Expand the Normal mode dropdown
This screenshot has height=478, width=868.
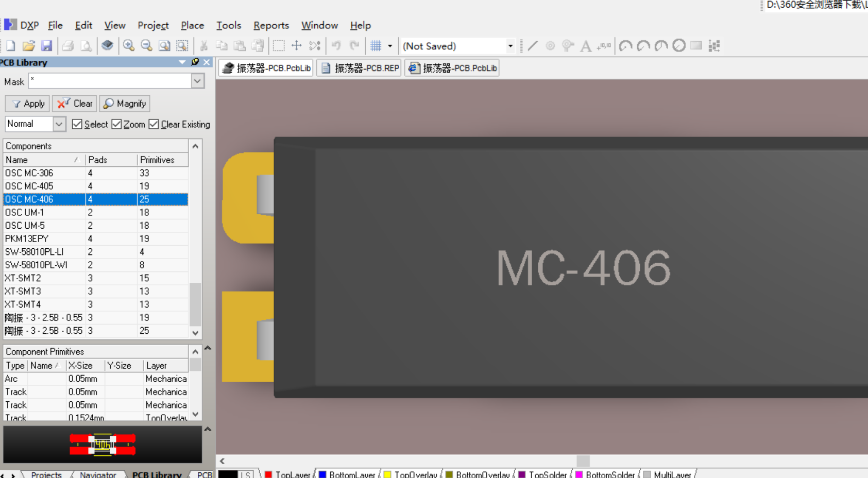point(59,124)
